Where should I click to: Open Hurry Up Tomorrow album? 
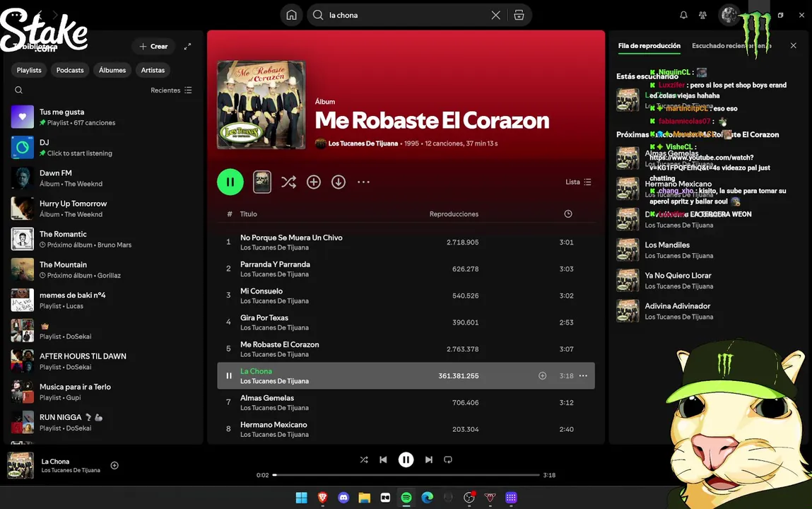(104, 209)
